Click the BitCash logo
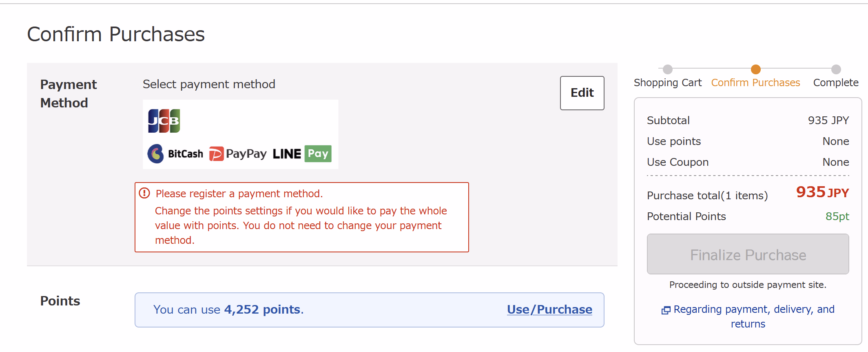The width and height of the screenshot is (868, 352). click(175, 154)
